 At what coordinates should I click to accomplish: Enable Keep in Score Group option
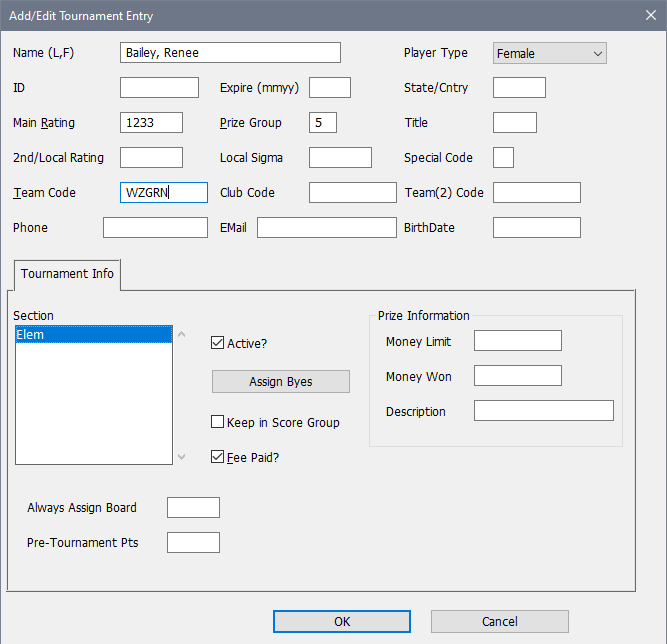pos(218,422)
